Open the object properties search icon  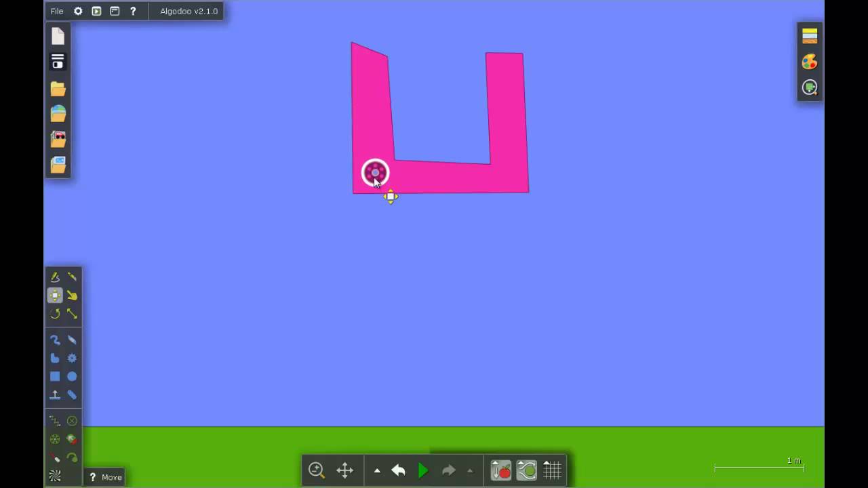810,87
